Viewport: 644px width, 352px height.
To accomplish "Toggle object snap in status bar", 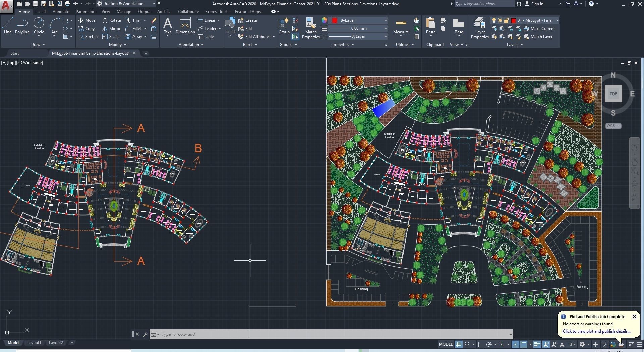I will click(x=524, y=344).
